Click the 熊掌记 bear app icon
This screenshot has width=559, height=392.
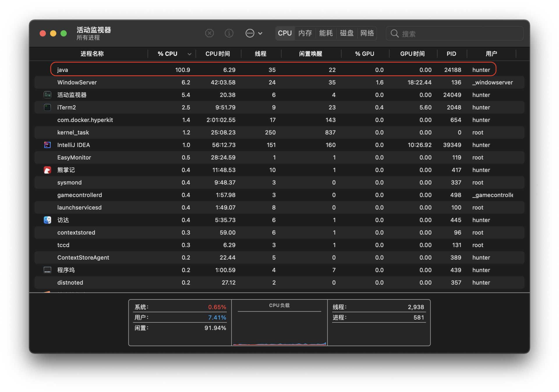(x=47, y=170)
